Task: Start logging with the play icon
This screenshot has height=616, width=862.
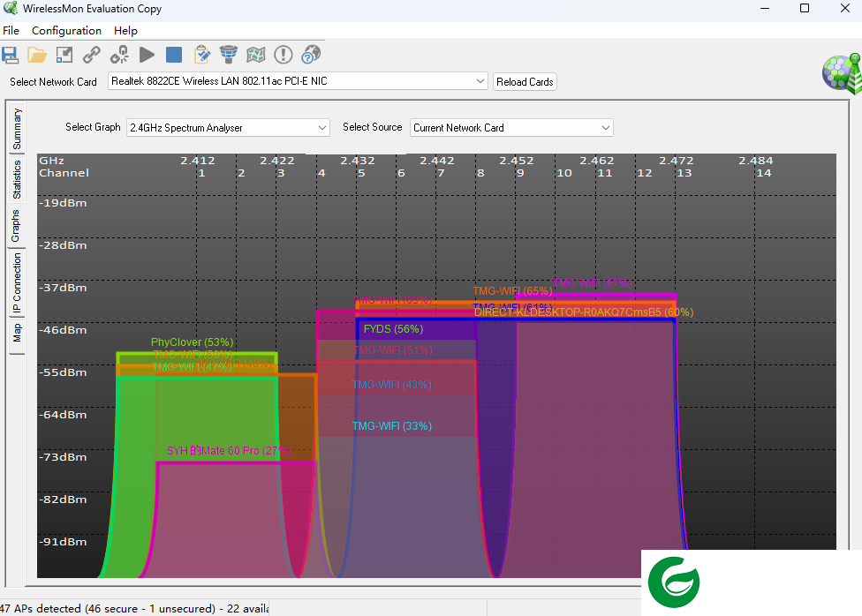Action: (147, 55)
